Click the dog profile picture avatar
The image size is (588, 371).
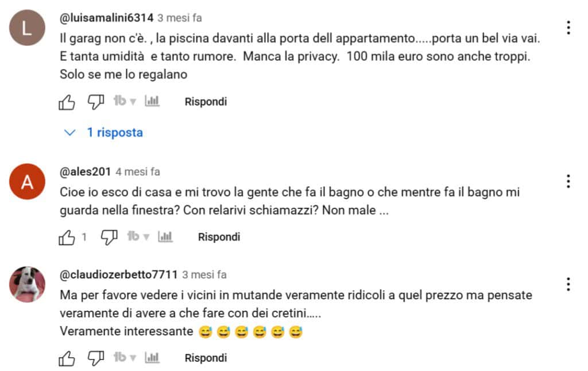pyautogui.click(x=27, y=284)
